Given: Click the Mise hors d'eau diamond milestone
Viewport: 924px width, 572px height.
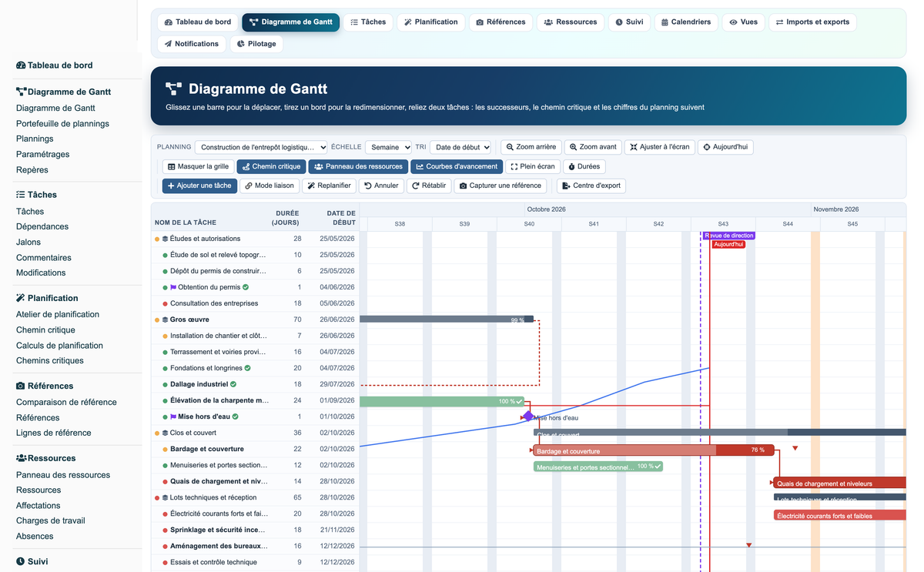Looking at the screenshot, I should 528,416.
